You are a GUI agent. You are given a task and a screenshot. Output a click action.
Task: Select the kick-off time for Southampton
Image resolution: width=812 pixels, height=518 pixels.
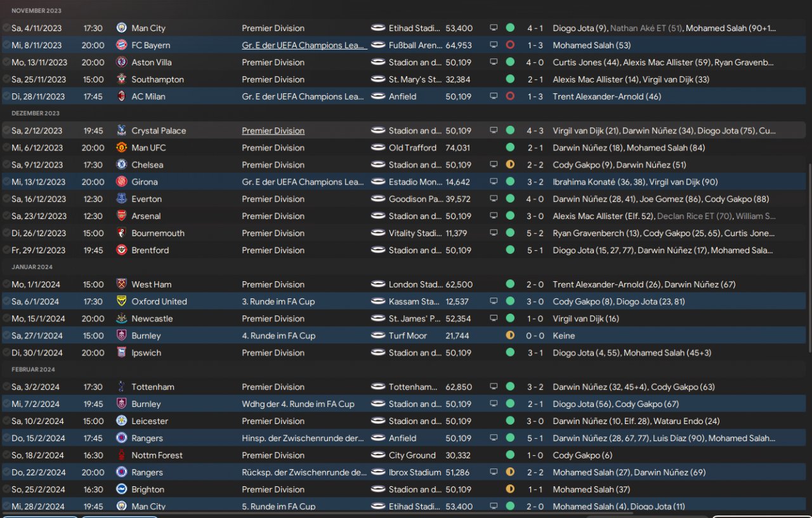tap(93, 79)
